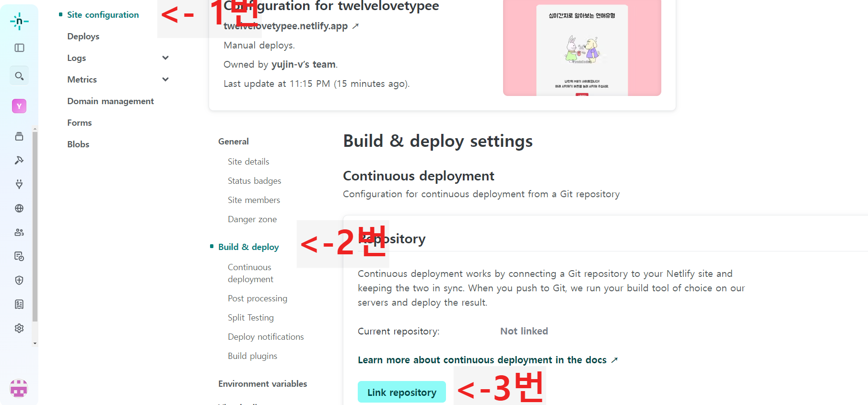Image resolution: width=868 pixels, height=405 pixels.
Task: Select the Environment variables section
Action: point(262,384)
